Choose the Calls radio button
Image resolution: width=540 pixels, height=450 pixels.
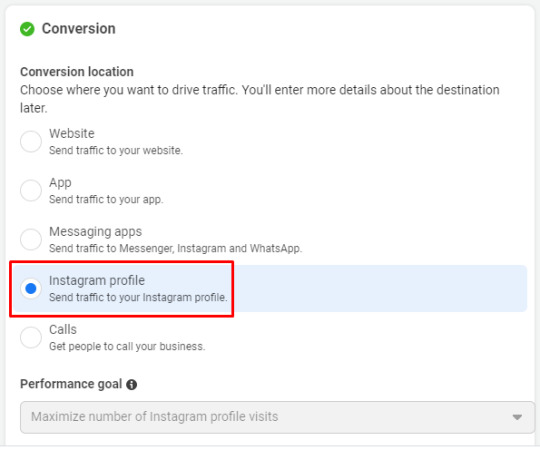[x=31, y=337]
